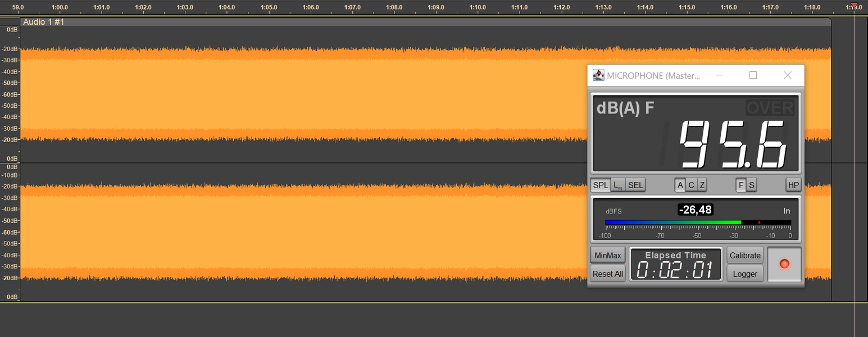Click the 95.6 dB(A) reading
The height and width of the screenshot is (337, 868).
click(x=733, y=144)
